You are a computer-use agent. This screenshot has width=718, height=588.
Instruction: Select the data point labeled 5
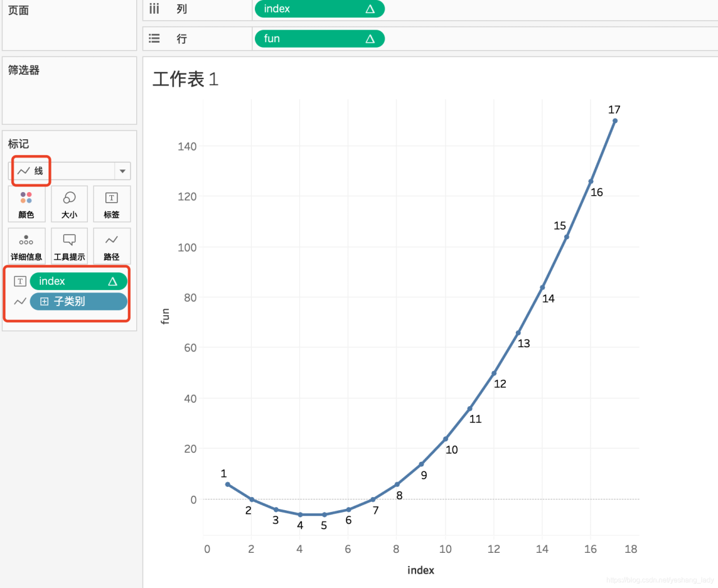[x=324, y=515]
